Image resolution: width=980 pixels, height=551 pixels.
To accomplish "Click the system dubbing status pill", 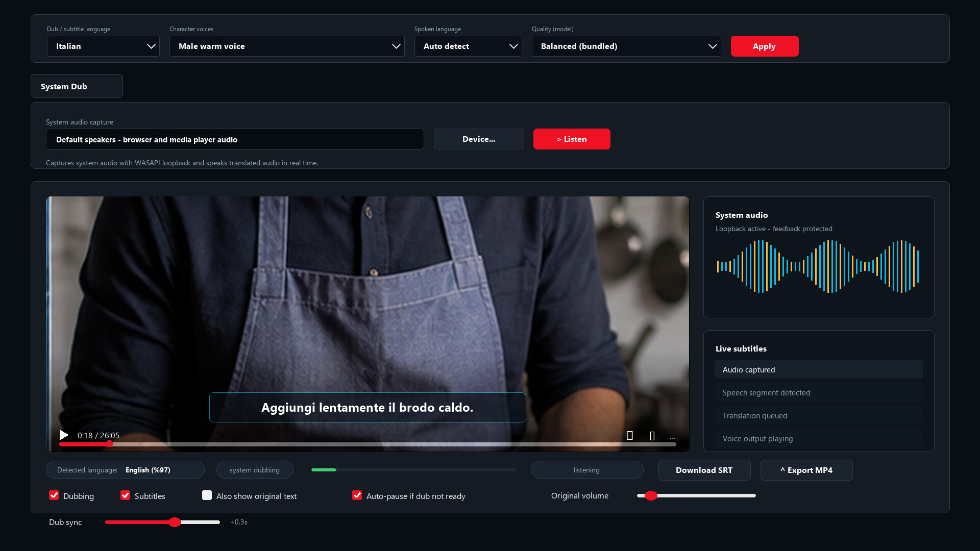I will click(255, 470).
